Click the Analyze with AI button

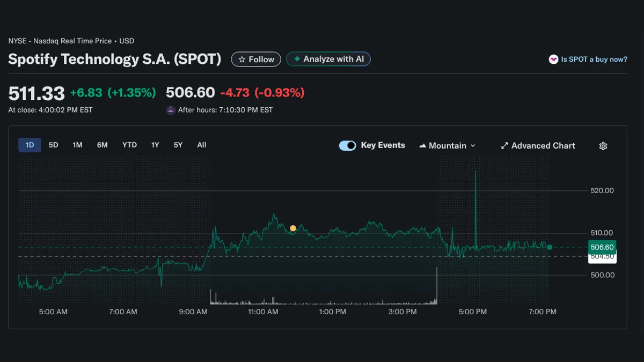pyautogui.click(x=328, y=59)
